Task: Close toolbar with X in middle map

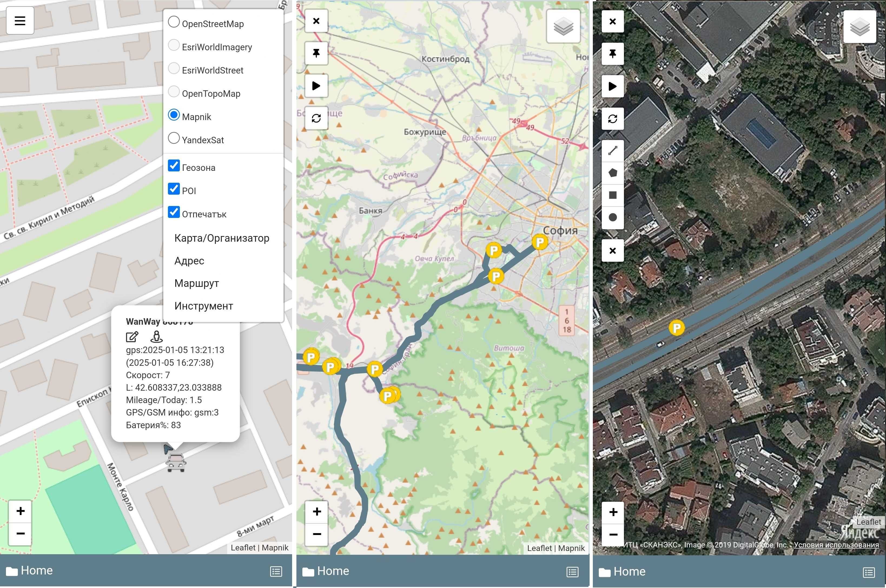Action: [x=316, y=21]
